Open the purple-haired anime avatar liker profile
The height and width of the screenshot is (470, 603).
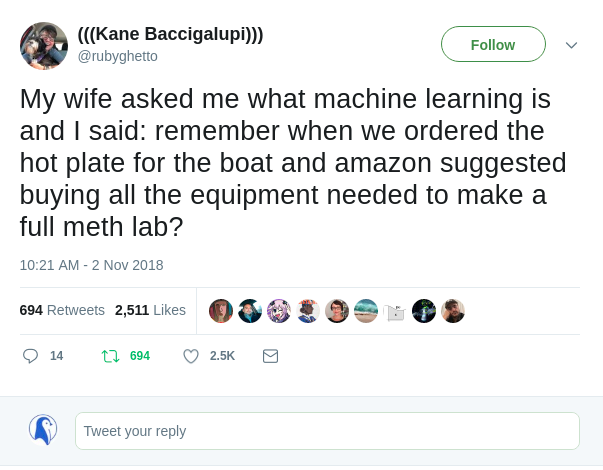[x=279, y=311]
